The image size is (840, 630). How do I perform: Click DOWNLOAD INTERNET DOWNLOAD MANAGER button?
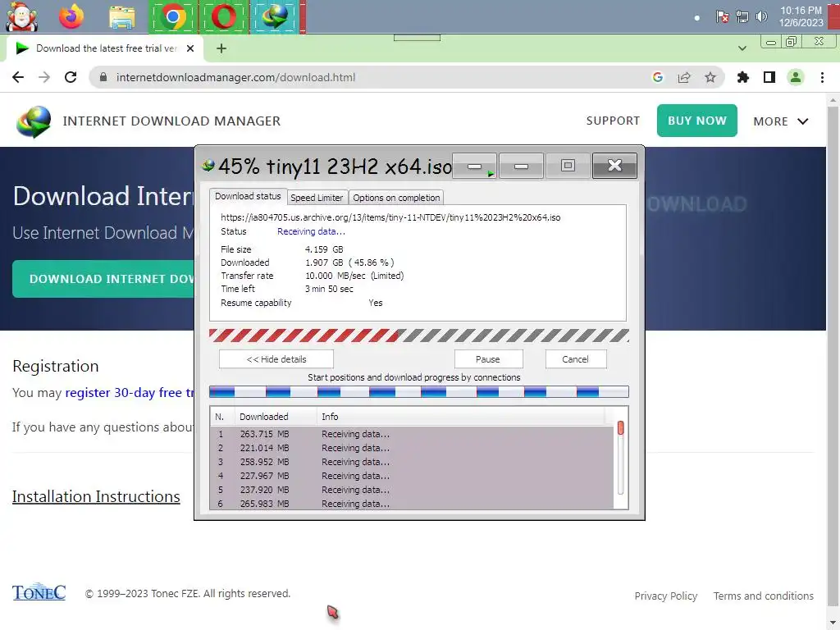click(103, 279)
